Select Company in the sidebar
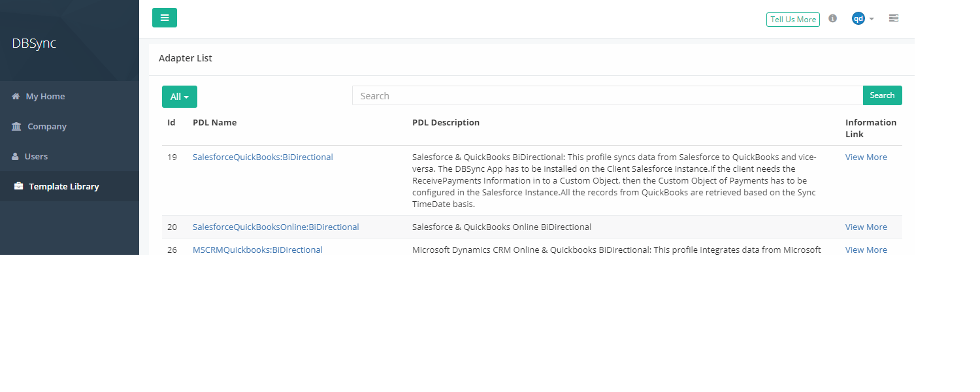Viewport: 980px width, 392px height. tap(47, 127)
